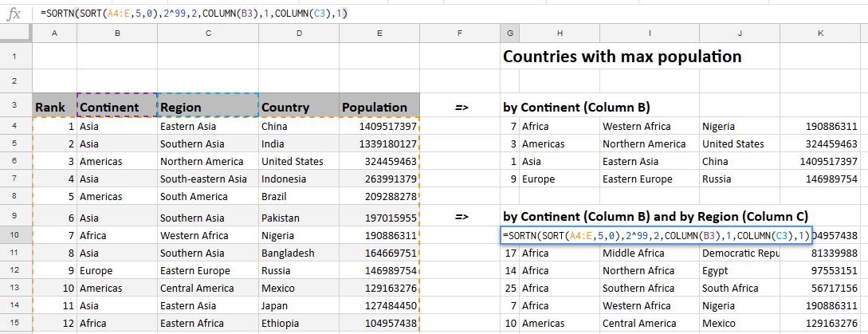Select the Indonesia cell
Image resolution: width=868 pixels, height=334 pixels.
tap(299, 179)
